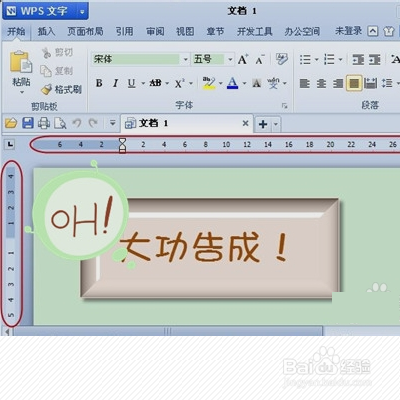The width and height of the screenshot is (400, 400).
Task: Select justify alignment
Action: pos(354,83)
